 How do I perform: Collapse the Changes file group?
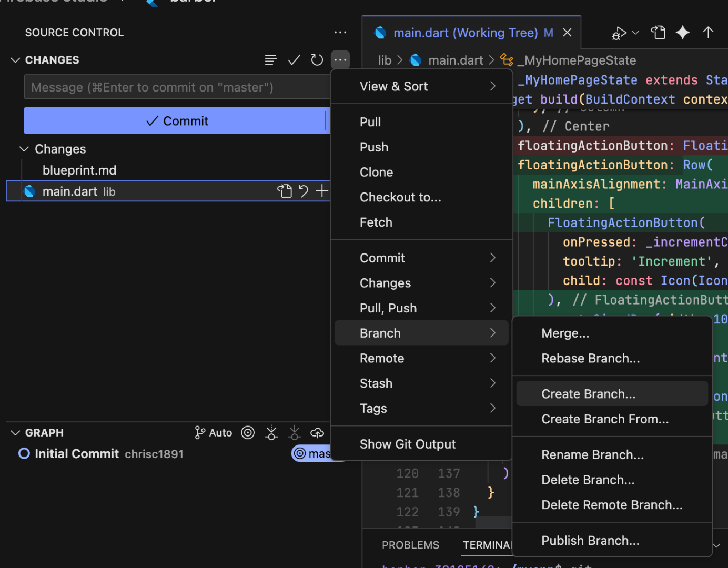[x=24, y=149]
